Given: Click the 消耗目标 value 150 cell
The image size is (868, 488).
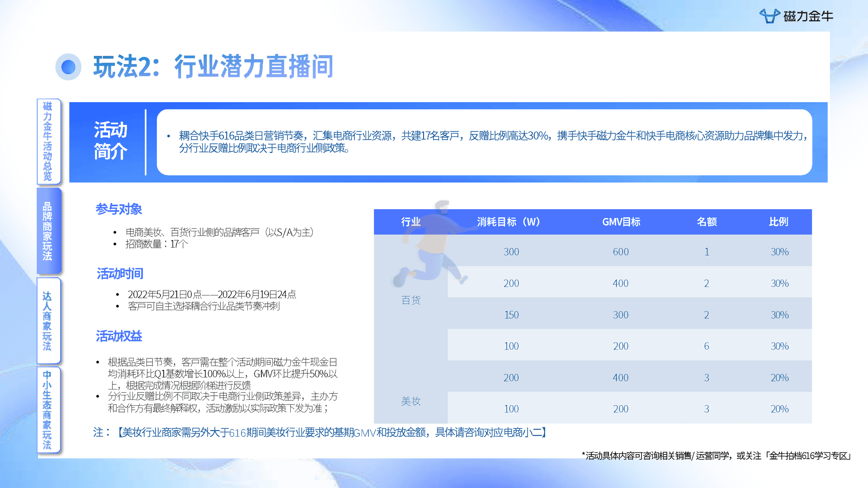Looking at the screenshot, I should pos(511,315).
